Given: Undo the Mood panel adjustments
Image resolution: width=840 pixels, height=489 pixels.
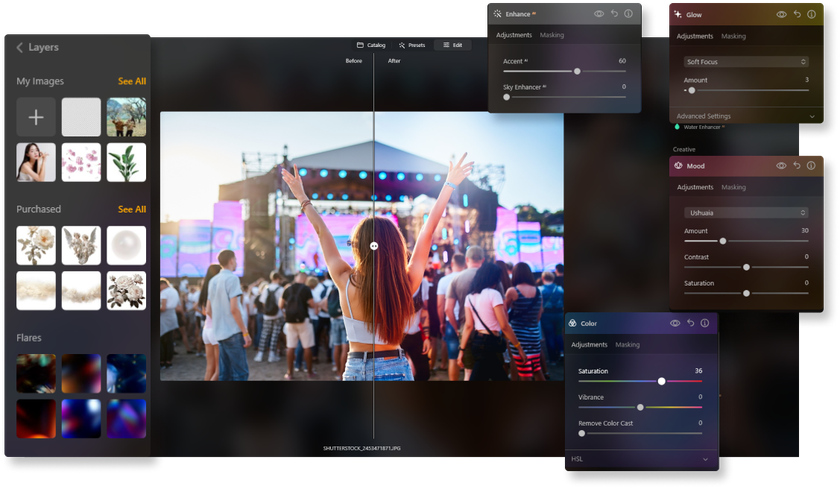Looking at the screenshot, I should 797,166.
